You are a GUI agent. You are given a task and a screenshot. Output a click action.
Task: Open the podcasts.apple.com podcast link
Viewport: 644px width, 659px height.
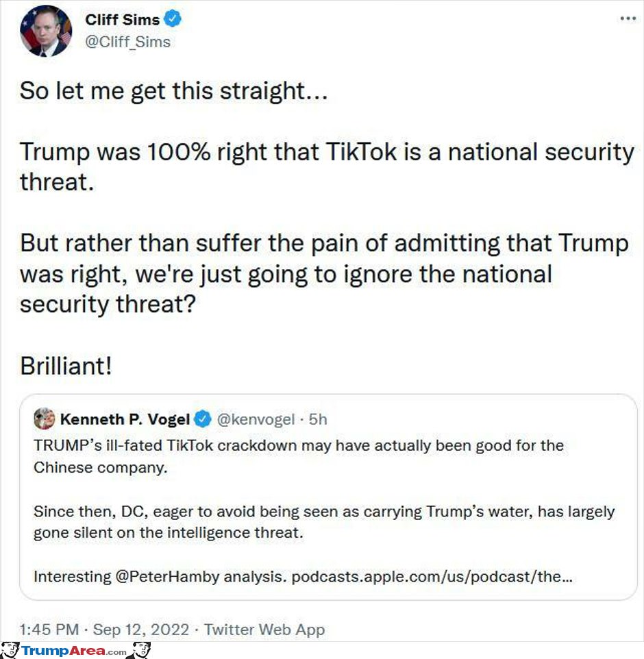coord(432,577)
